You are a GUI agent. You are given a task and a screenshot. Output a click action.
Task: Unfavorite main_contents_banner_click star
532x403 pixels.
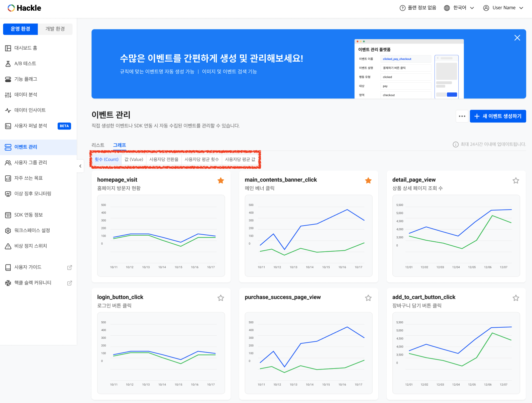(368, 181)
